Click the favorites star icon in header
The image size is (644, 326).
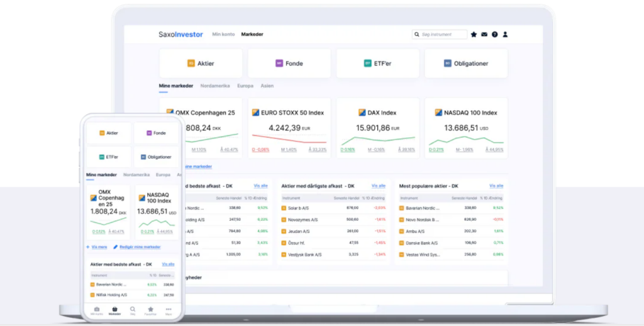474,35
